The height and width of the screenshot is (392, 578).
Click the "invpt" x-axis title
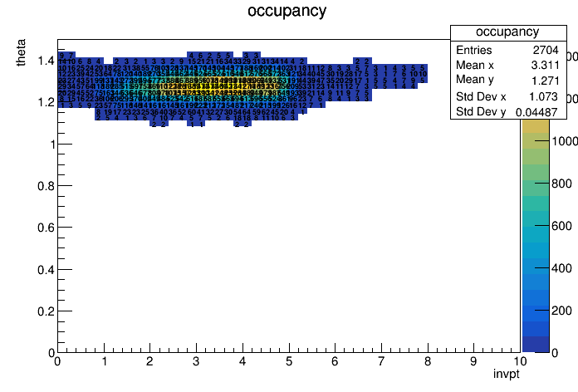click(x=507, y=374)
